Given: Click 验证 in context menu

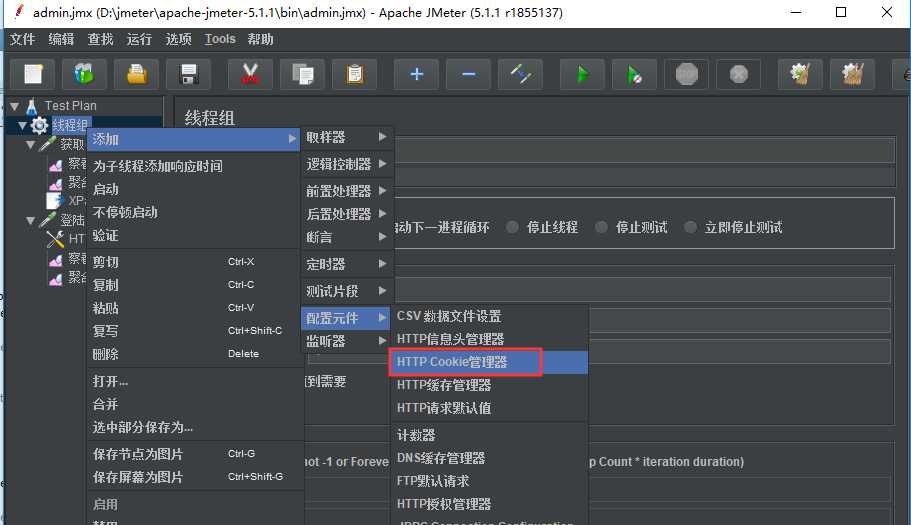Looking at the screenshot, I should click(194, 236).
